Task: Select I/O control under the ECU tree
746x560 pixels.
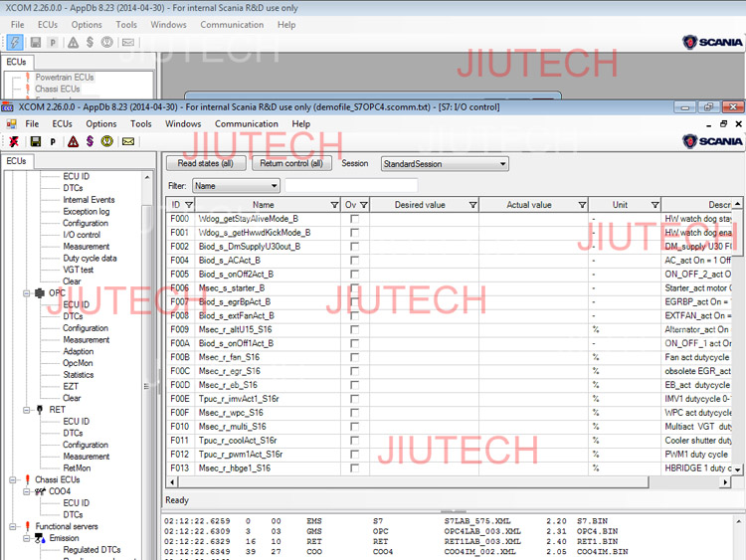Action: pyautogui.click(x=82, y=235)
